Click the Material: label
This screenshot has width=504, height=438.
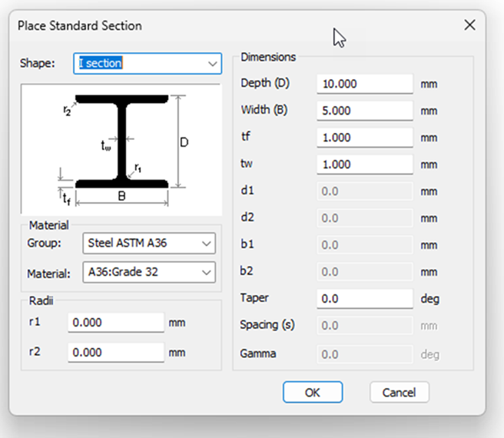pos(49,274)
